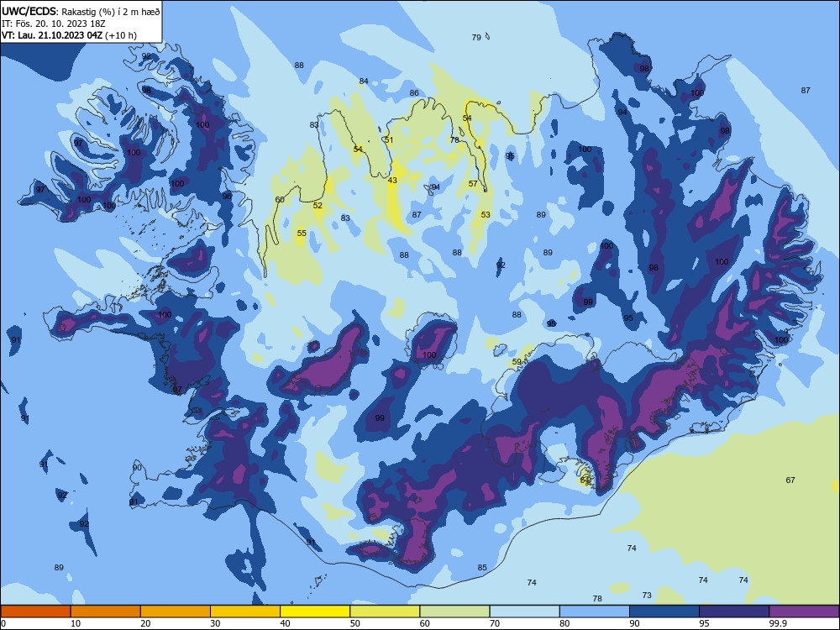Click the medium blue 90–95 legend swatch
Viewport: 840px width, 630px height.
point(664,612)
